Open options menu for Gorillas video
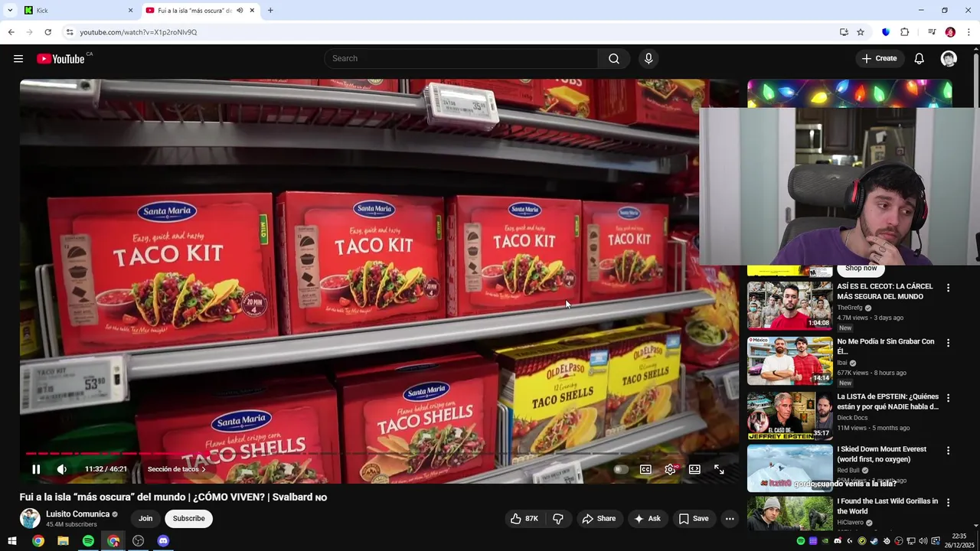Viewport: 980px width, 551px height. 948,502
